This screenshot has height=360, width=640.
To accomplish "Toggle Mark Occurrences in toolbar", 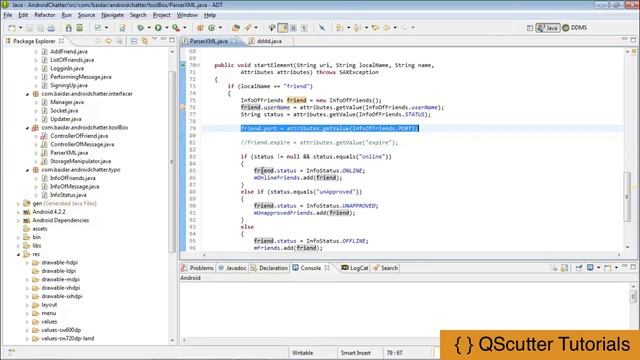I will click(x=282, y=28).
